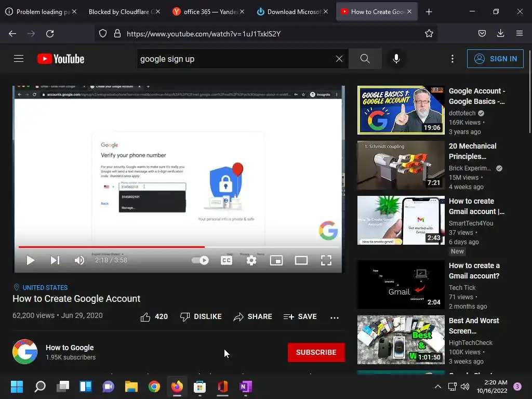This screenshot has width=532, height=399.
Task: Close the How to Create Google tab
Action: click(x=409, y=11)
